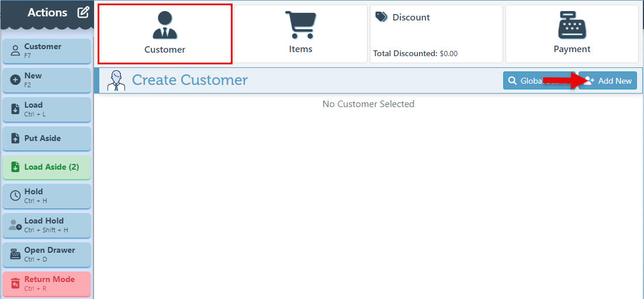Click the edit Actions pencil icon

[84, 12]
